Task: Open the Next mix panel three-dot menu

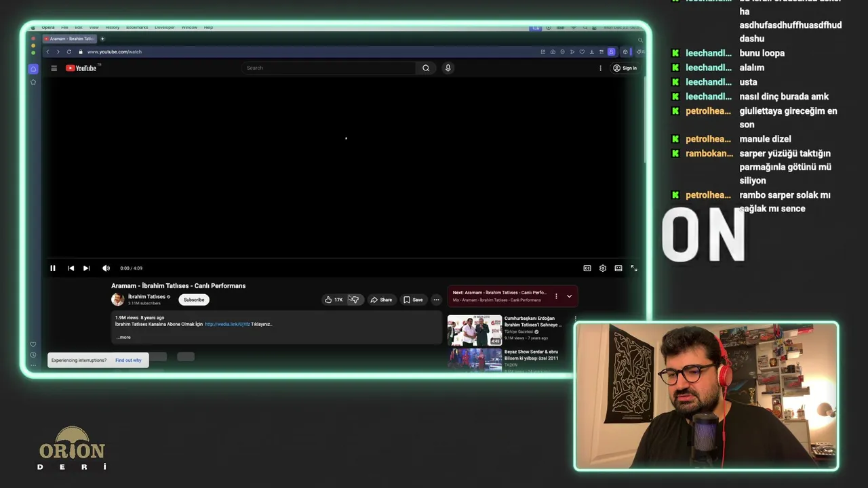Action: pos(556,296)
